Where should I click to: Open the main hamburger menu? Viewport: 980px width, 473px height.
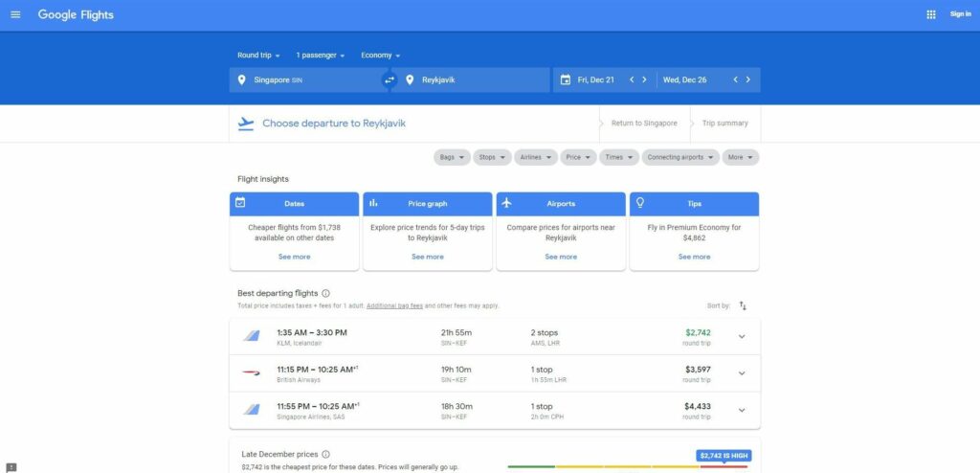[x=15, y=14]
